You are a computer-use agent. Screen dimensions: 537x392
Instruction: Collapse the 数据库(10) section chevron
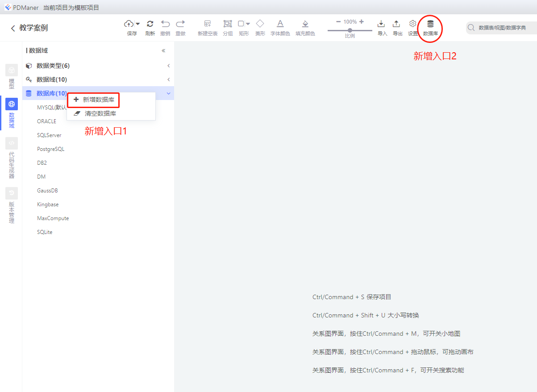[x=168, y=93]
